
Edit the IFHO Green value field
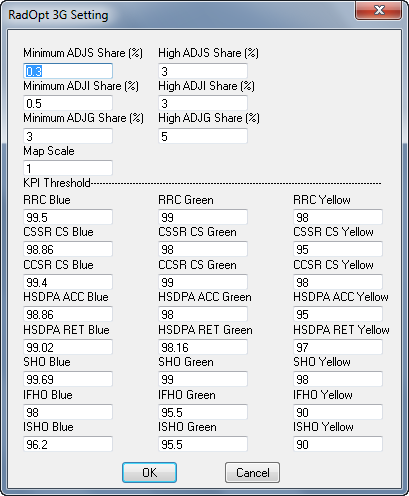[203, 412]
